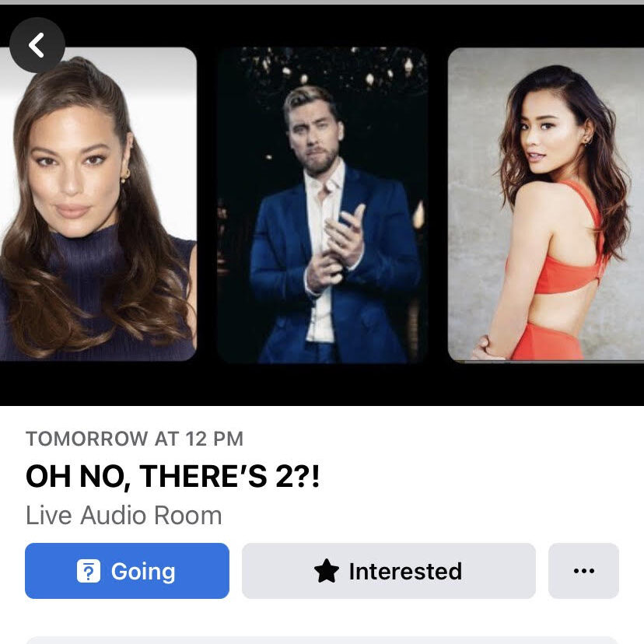644x644 pixels.
Task: Click the question-mark calendar icon on Going
Action: click(89, 571)
